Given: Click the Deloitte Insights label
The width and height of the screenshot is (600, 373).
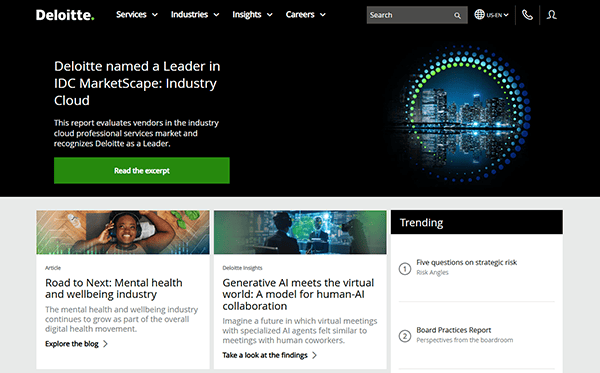Looking at the screenshot, I should (x=242, y=268).
